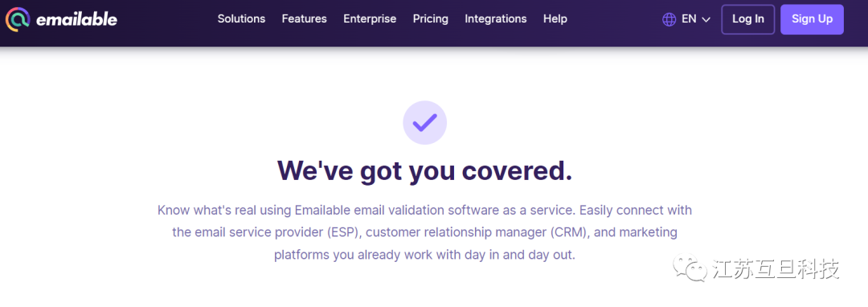
Task: Open the Help menu
Action: [555, 18]
